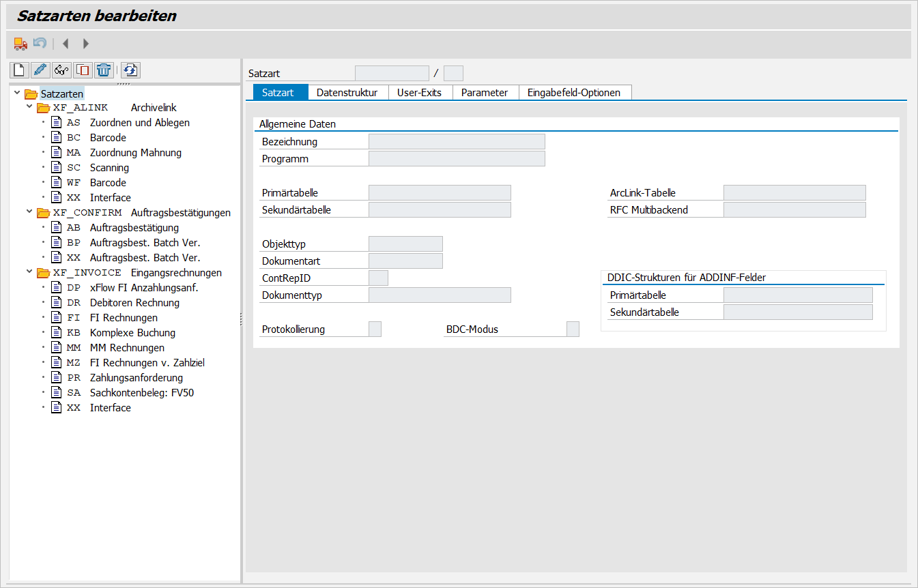
Task: Click the transport truck icon
Action: coord(20,44)
